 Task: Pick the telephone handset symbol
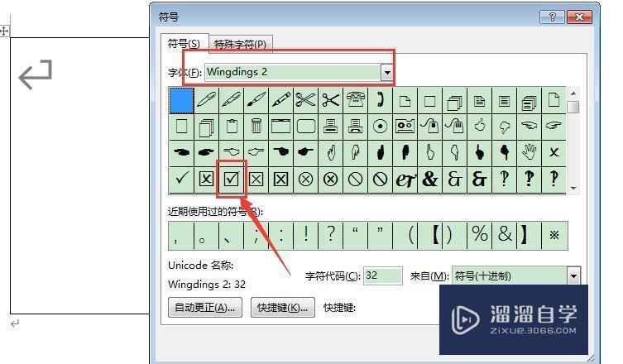[x=381, y=100]
